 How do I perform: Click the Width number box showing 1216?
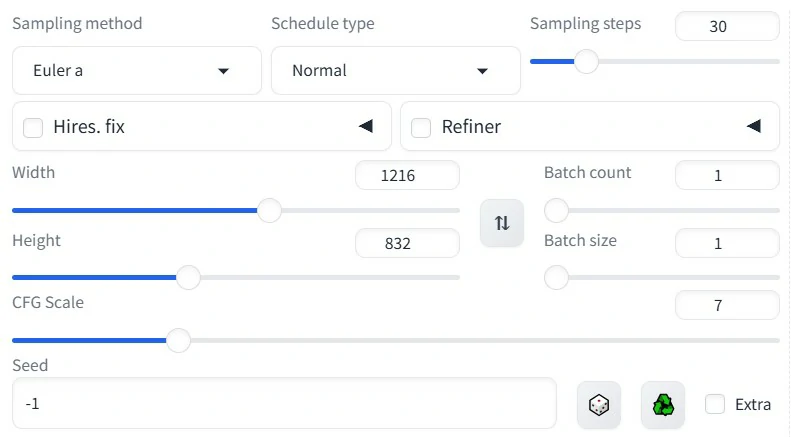(x=407, y=176)
